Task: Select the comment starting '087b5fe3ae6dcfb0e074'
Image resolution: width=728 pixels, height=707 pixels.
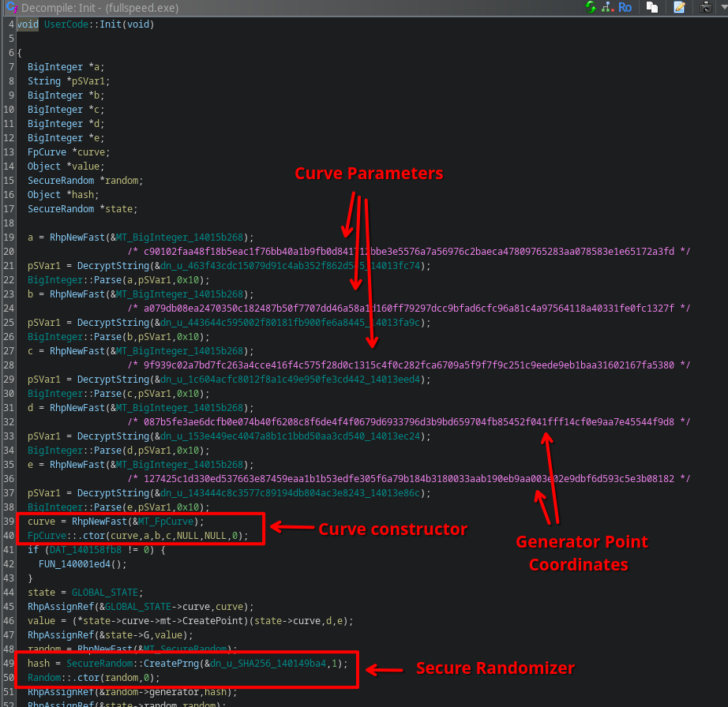Action: (x=408, y=422)
